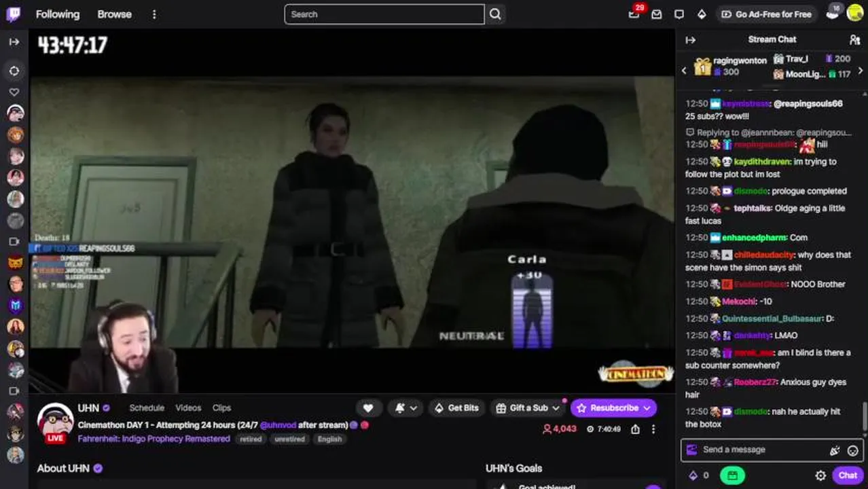This screenshot has width=868, height=489.
Task: Open the emote picker smiley
Action: click(853, 450)
